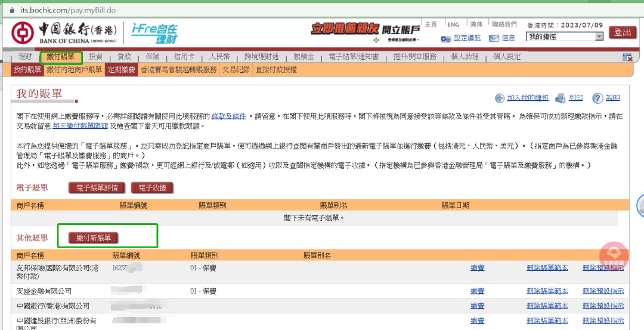Click 刪除預設指示 for 友邦保險 row

pos(603,268)
